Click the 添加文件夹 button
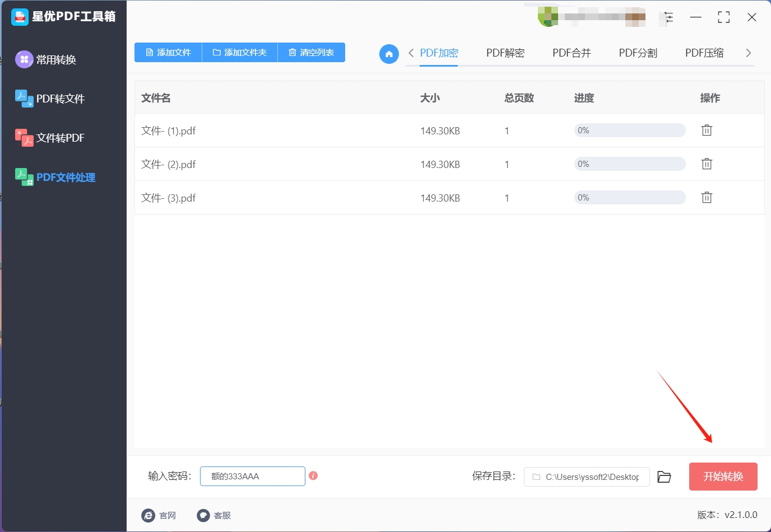The image size is (771, 532). coord(240,52)
